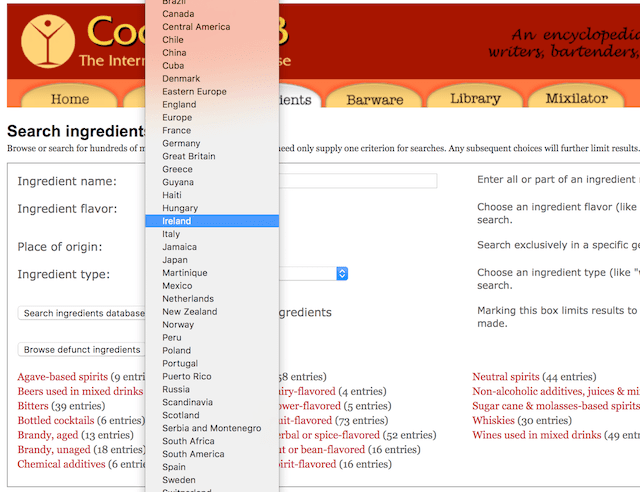Choose Germany option

[x=212, y=143]
